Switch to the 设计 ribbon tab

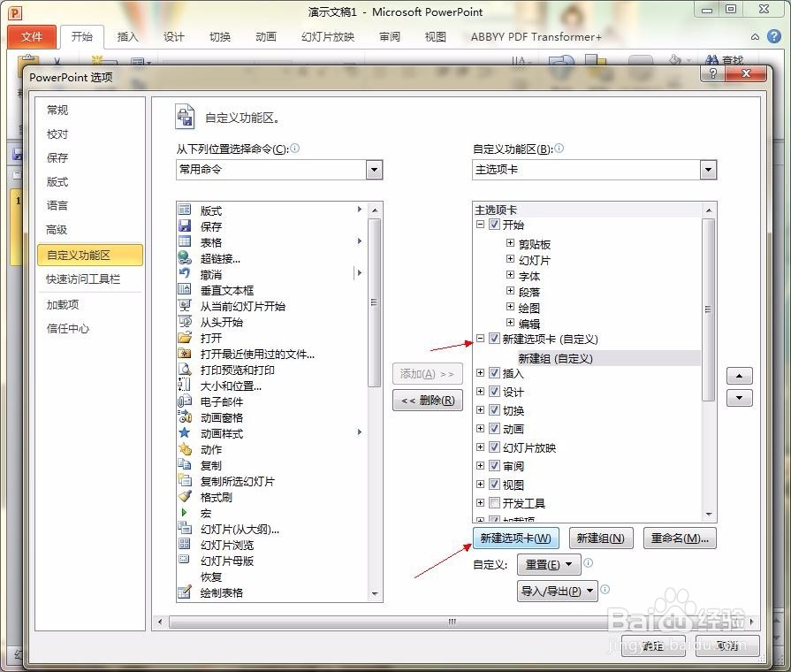point(173,36)
